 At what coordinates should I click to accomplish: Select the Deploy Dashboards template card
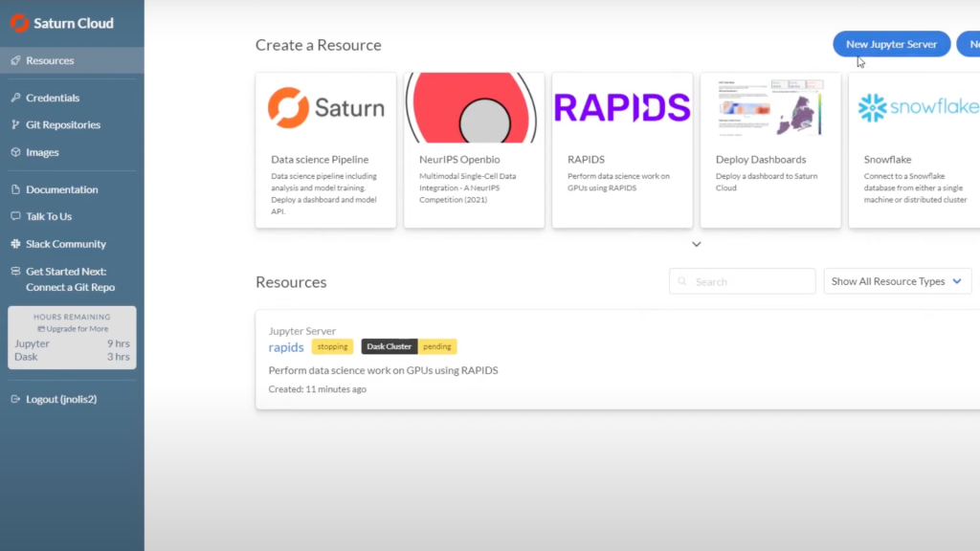(770, 150)
